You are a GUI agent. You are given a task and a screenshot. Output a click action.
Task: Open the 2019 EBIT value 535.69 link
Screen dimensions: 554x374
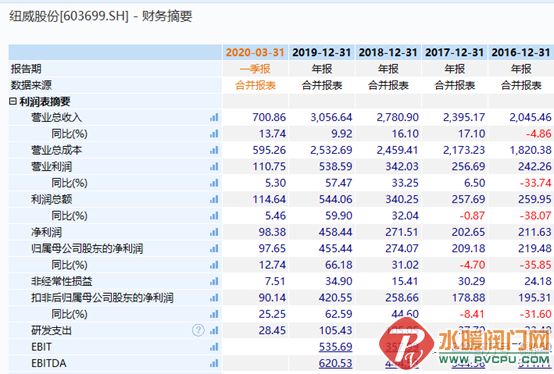tap(335, 347)
